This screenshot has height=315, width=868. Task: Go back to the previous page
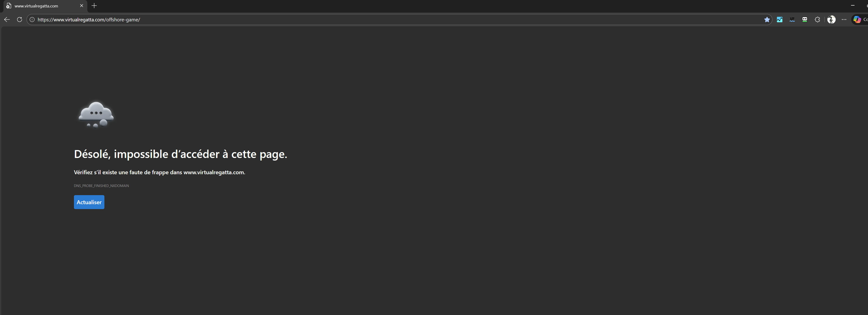pyautogui.click(x=7, y=20)
